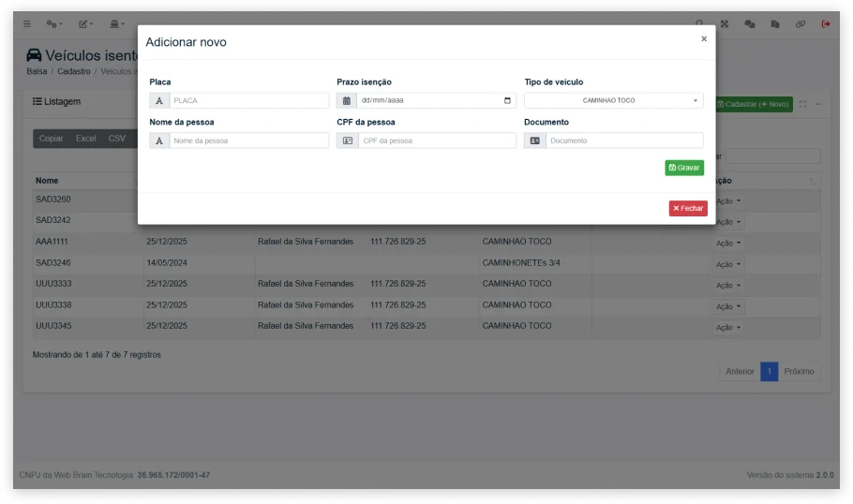Click the calendar icon beside Prazo isenção

[x=347, y=100]
